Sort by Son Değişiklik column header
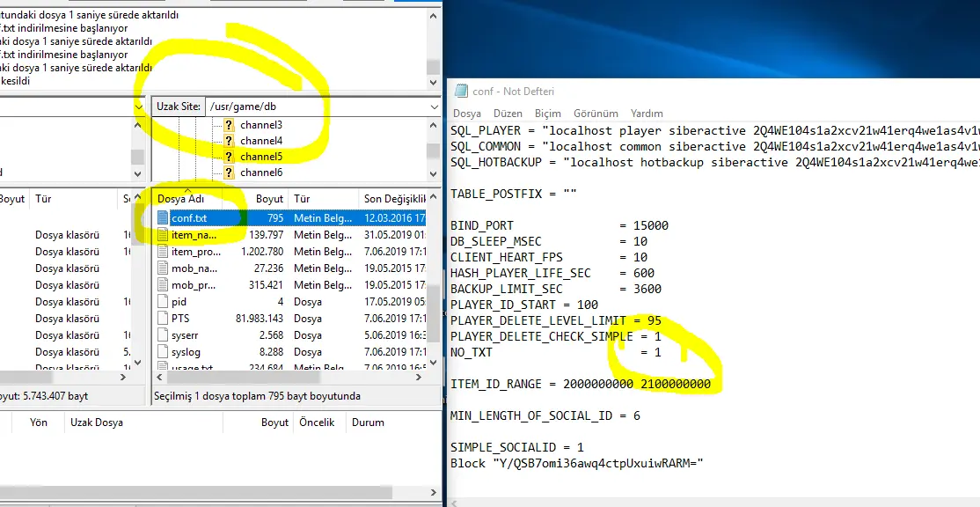The height and width of the screenshot is (507, 980). click(x=394, y=199)
